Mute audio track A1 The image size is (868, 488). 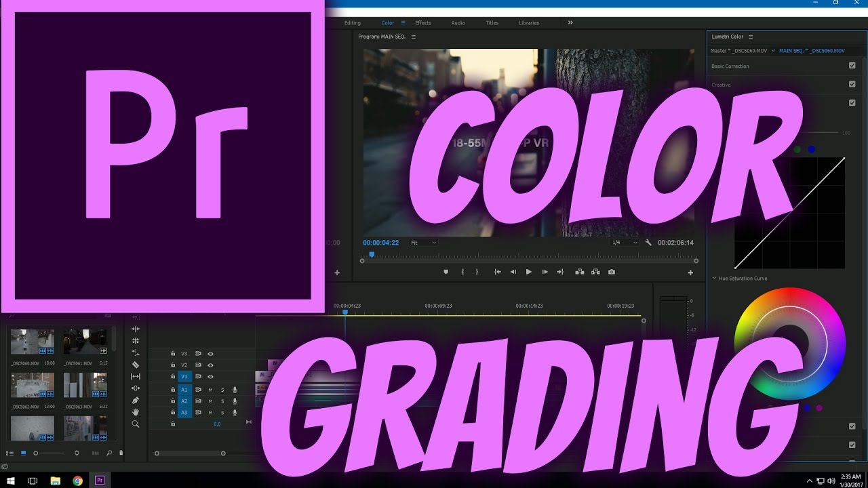(x=210, y=390)
